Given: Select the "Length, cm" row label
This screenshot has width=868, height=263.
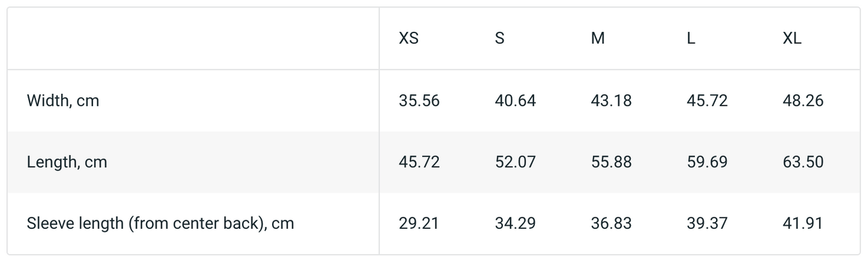Looking at the screenshot, I should [x=67, y=162].
